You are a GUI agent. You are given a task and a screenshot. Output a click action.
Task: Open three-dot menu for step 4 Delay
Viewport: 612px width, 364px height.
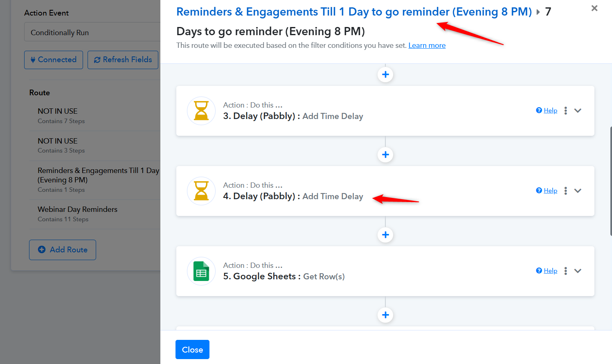(566, 191)
